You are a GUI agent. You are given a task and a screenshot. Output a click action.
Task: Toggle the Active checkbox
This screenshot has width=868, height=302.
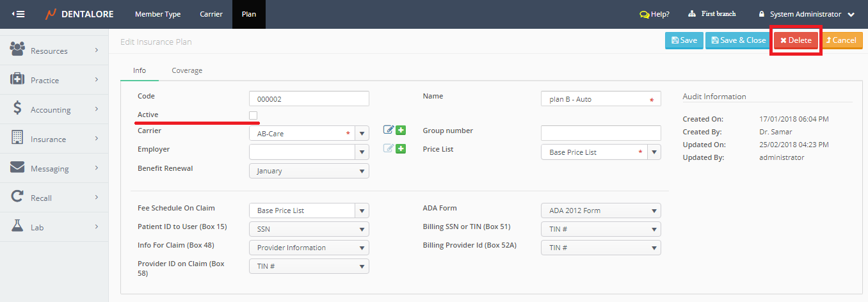click(253, 115)
